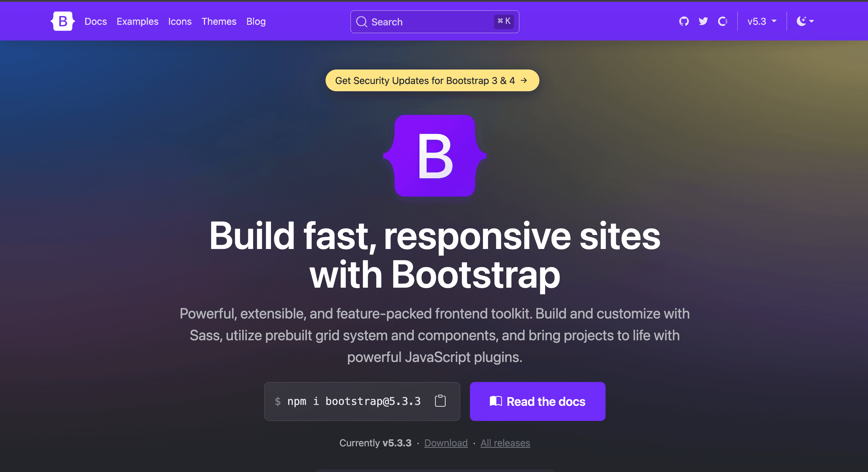Click the Bootstrap logo in navbar
Viewport: 868px width, 472px height.
coord(63,21)
